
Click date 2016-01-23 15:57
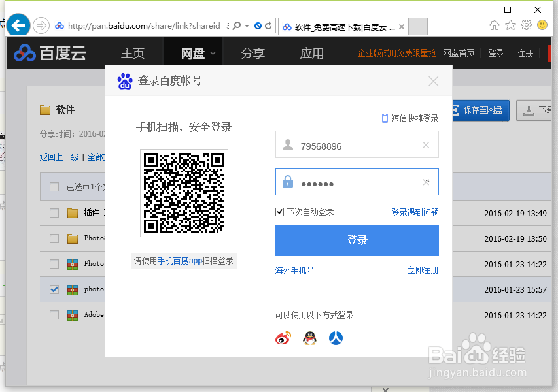pos(515,290)
